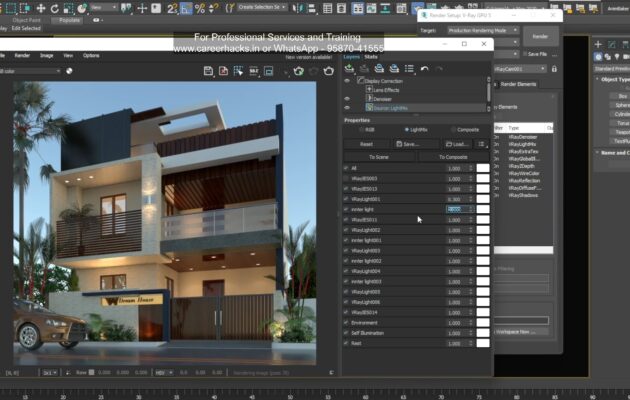Click the color swatch for VRayLight001
Screen dimensions: 630x400
483,199
